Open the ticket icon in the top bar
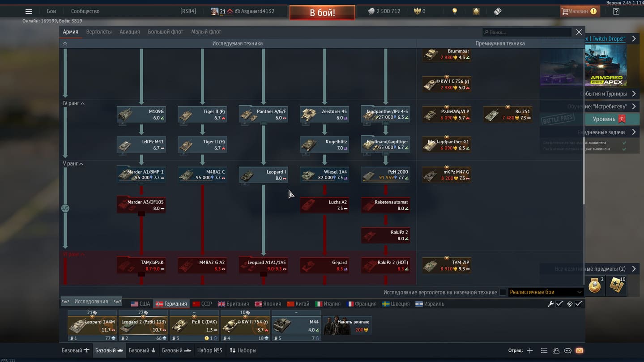Viewport: 644px width, 362px height. (497, 11)
